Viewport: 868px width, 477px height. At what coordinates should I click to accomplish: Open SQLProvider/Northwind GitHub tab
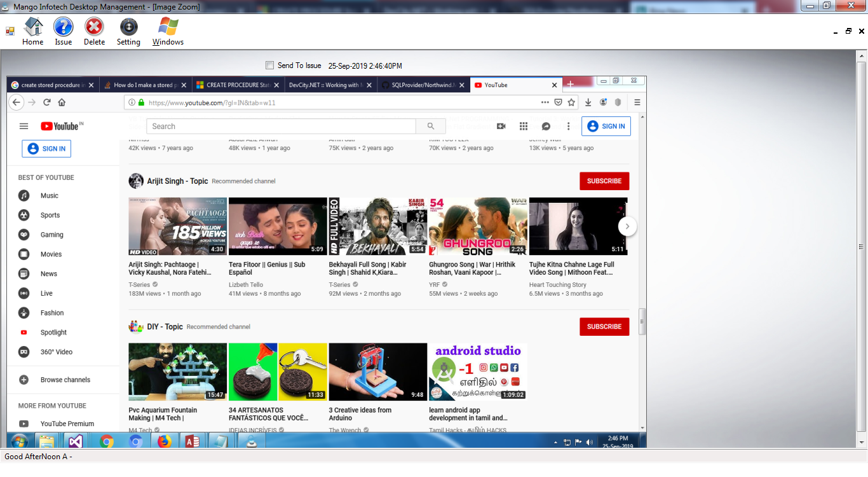tap(423, 85)
